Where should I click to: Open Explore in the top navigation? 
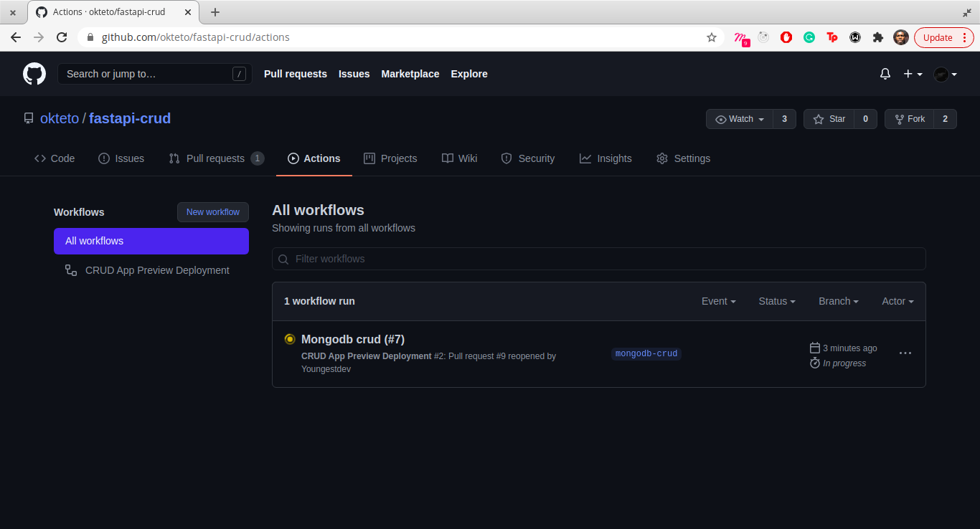point(469,74)
